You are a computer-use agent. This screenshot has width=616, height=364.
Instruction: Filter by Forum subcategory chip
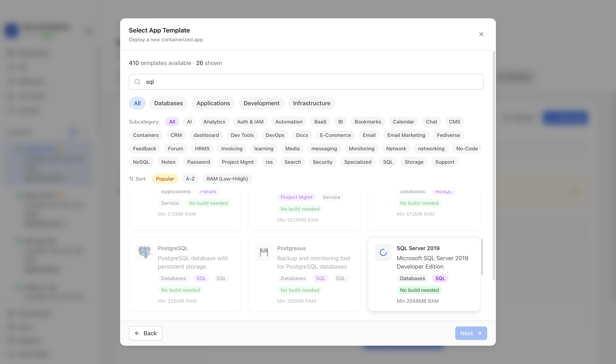click(x=175, y=148)
